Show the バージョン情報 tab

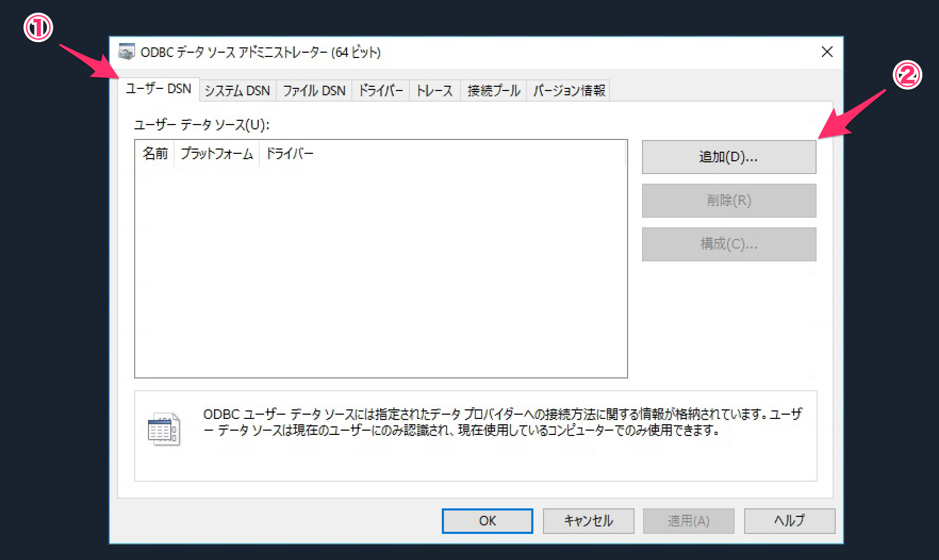(x=569, y=90)
